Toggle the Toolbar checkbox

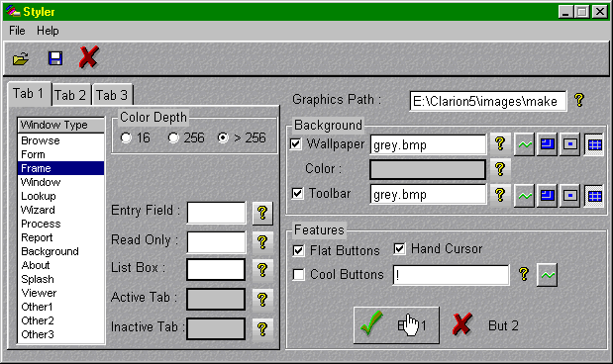point(297,193)
